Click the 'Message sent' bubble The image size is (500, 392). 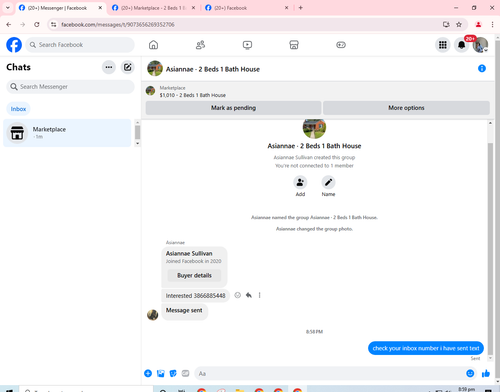point(184,311)
